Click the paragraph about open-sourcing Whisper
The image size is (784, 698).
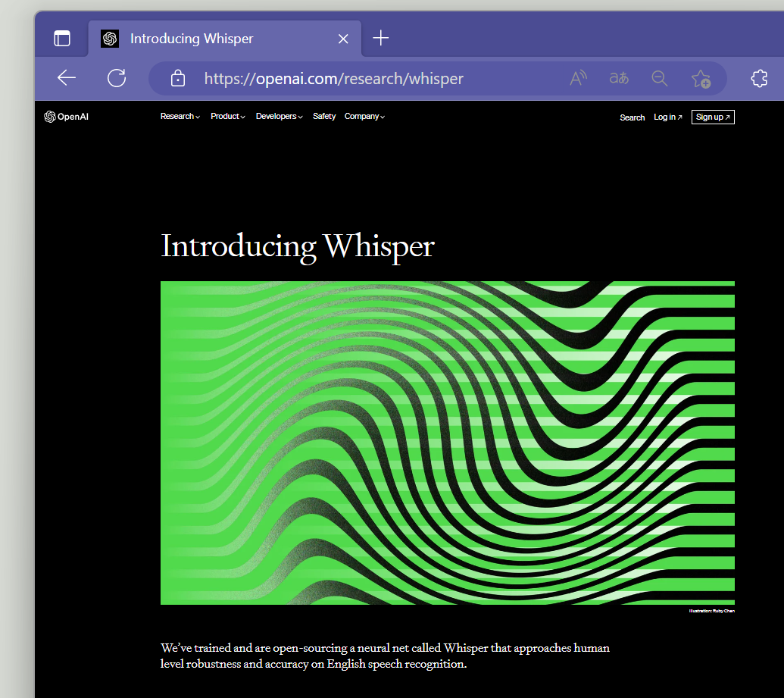(x=385, y=656)
